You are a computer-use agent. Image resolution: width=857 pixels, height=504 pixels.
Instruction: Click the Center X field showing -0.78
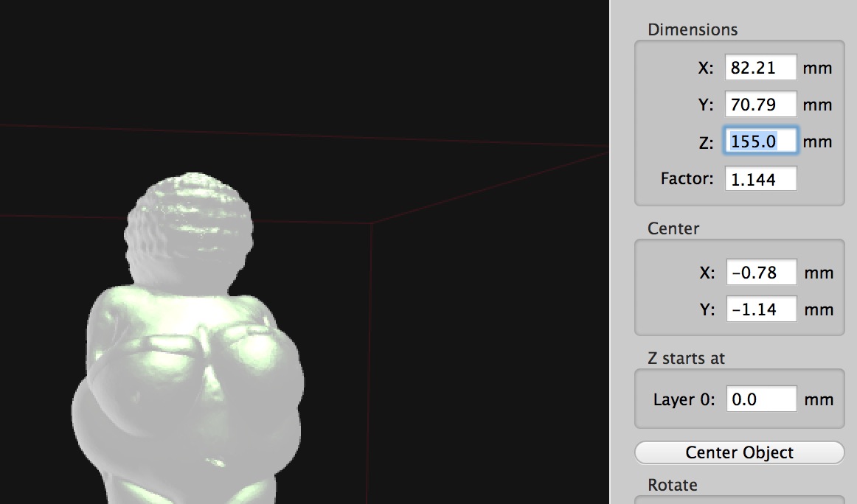(761, 273)
